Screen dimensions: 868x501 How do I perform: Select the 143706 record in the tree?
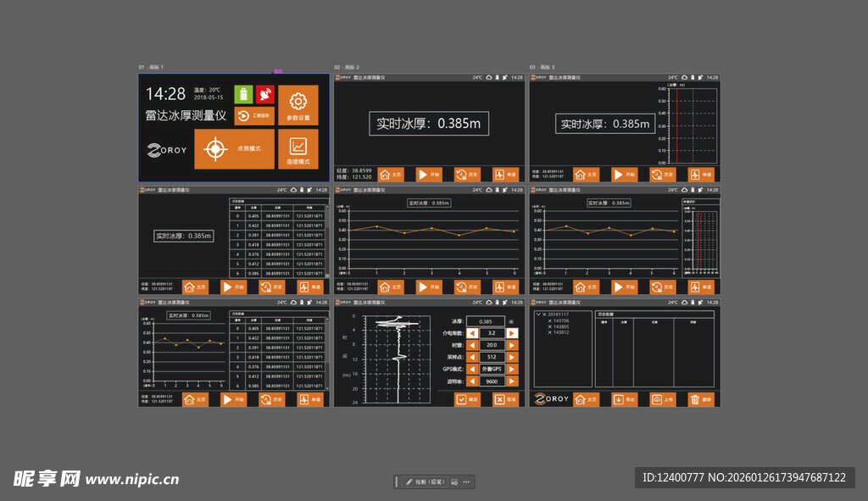[x=560, y=320]
